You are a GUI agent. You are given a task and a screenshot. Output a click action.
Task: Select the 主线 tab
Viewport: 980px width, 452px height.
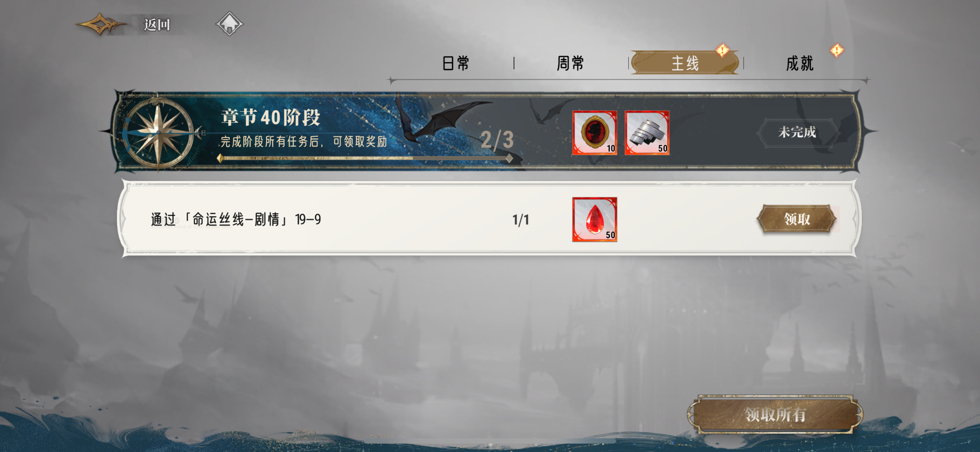(685, 63)
